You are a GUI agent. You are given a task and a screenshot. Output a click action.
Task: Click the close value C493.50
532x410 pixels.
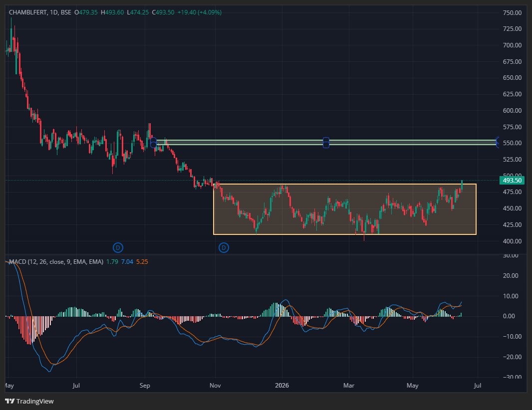[x=163, y=12]
